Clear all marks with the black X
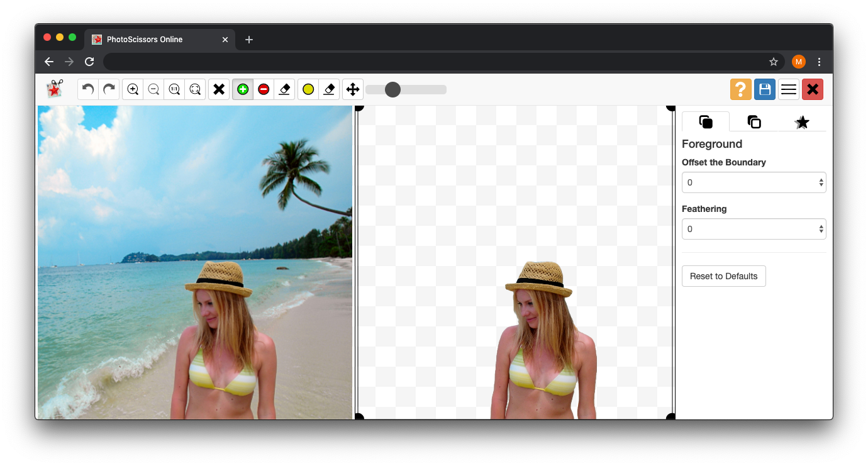 pos(219,89)
